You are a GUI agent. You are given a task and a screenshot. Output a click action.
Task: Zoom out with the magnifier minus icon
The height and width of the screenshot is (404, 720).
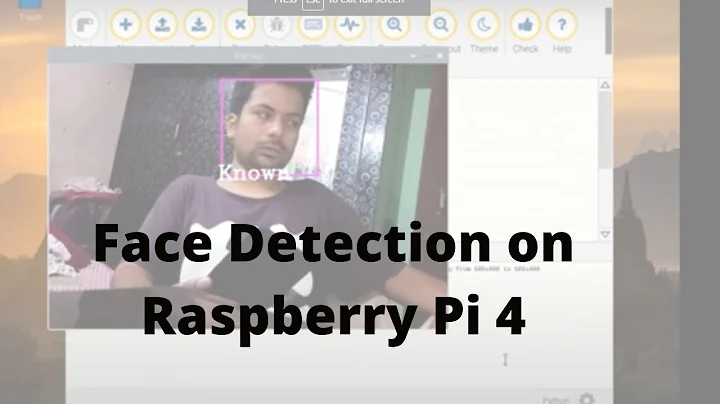tap(440, 25)
